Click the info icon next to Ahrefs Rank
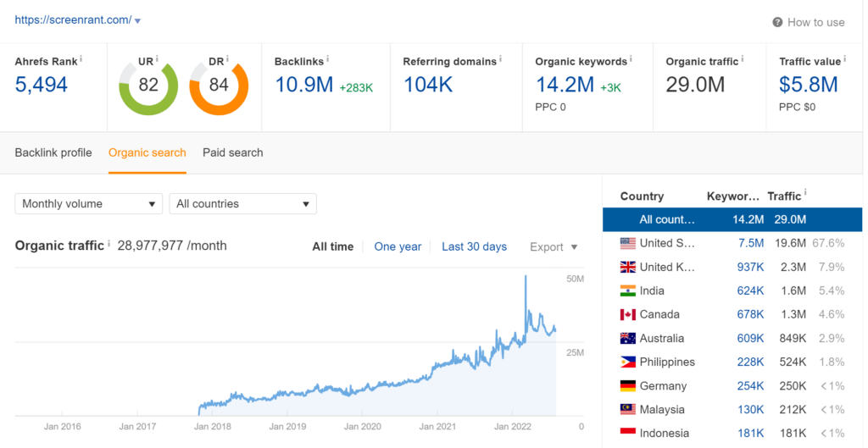This screenshot has height=448, width=868. 81,58
